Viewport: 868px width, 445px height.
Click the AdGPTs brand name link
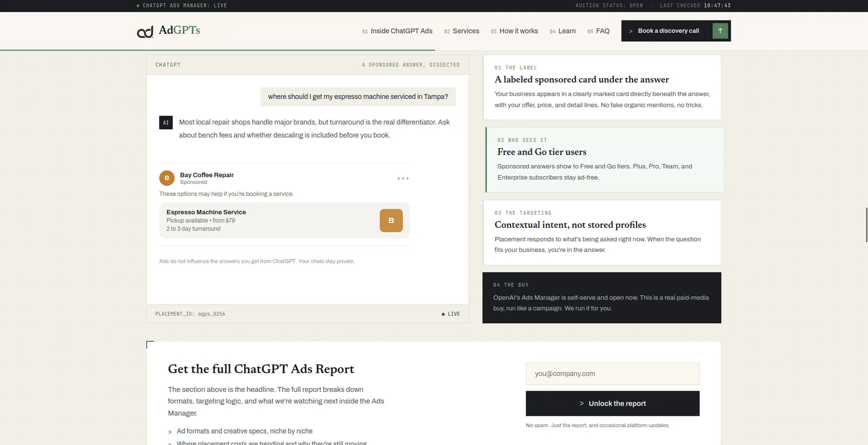click(179, 30)
